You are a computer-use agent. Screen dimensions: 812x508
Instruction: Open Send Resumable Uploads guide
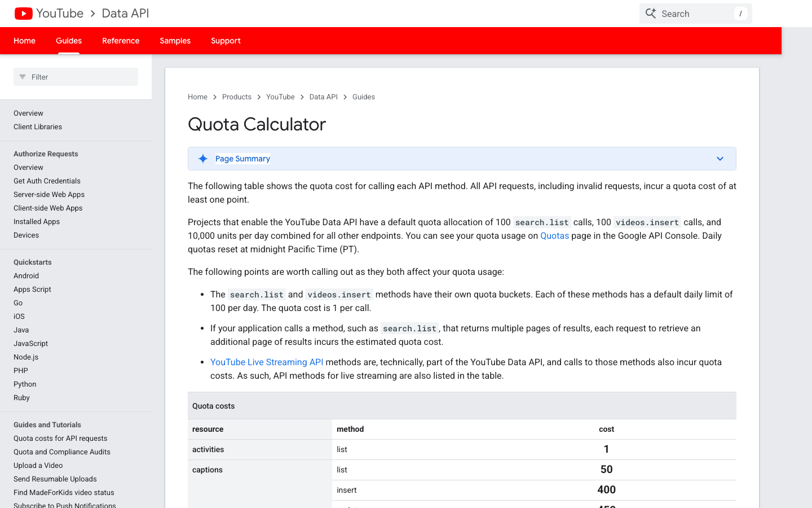tap(55, 479)
